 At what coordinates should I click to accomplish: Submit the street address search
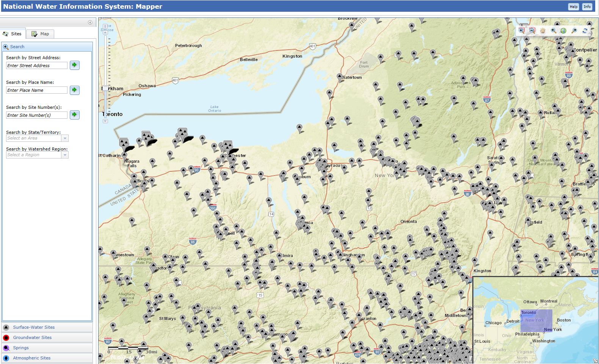click(x=74, y=65)
